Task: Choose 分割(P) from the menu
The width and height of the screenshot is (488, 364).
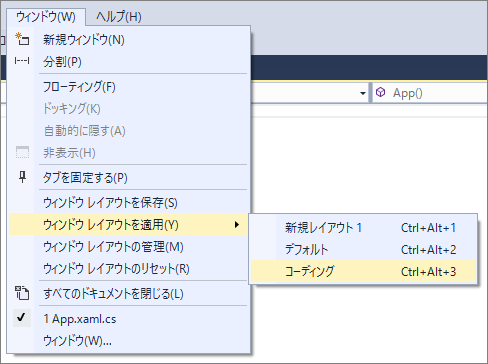Action: pyautogui.click(x=129, y=62)
